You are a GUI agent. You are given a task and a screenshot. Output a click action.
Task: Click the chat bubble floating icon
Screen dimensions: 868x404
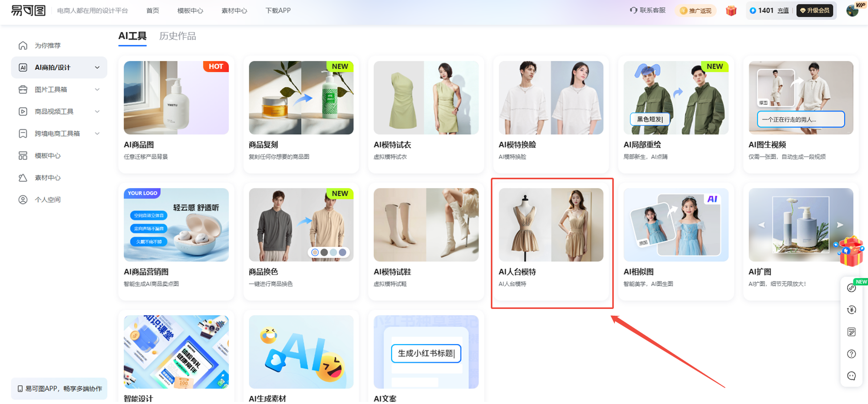[x=852, y=376]
